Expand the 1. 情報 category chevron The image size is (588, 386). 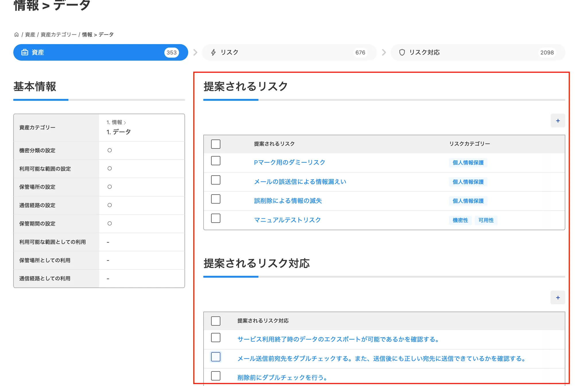[125, 122]
